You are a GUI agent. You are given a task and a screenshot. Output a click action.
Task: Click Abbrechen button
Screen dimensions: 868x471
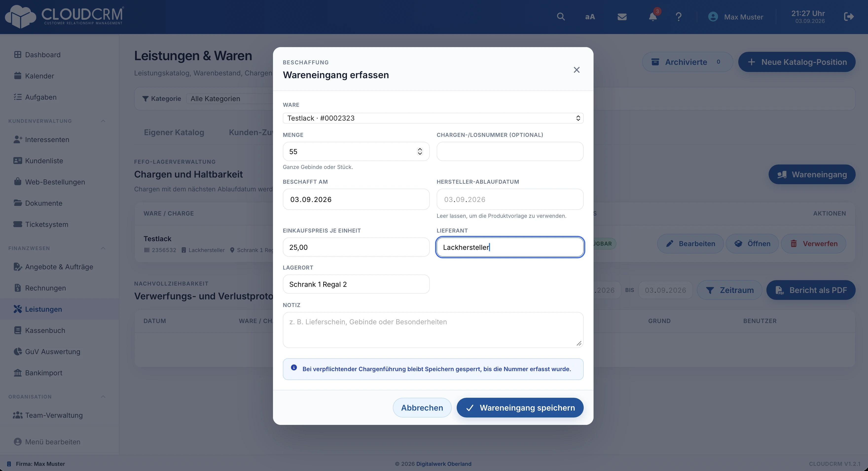pos(422,408)
